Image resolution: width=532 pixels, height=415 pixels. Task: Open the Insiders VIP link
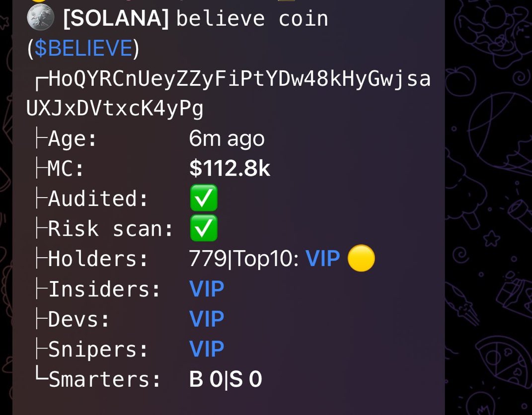point(207,289)
